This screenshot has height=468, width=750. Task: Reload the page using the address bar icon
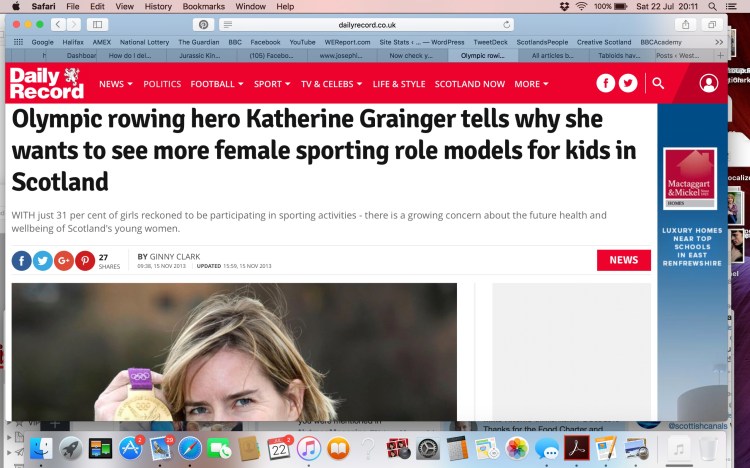(x=507, y=24)
